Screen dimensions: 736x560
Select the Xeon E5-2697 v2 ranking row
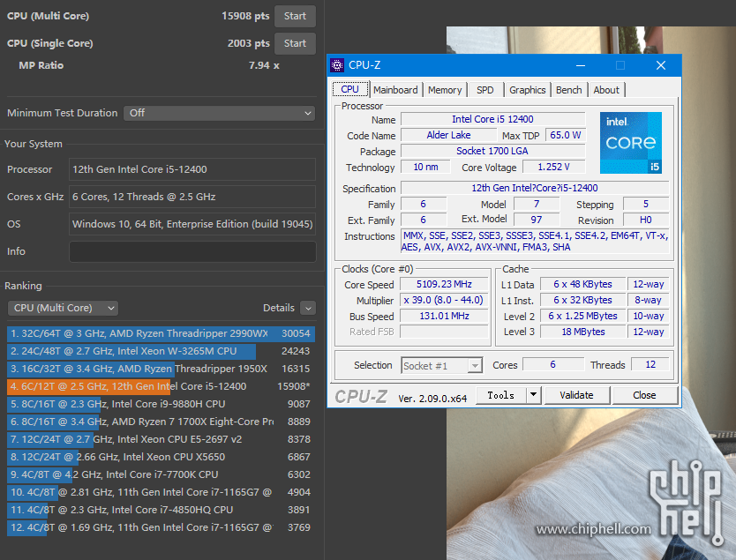click(161, 439)
